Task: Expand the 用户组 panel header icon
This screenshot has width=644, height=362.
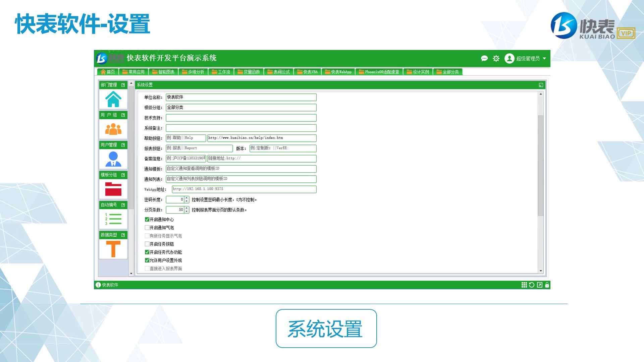Action: (123, 115)
